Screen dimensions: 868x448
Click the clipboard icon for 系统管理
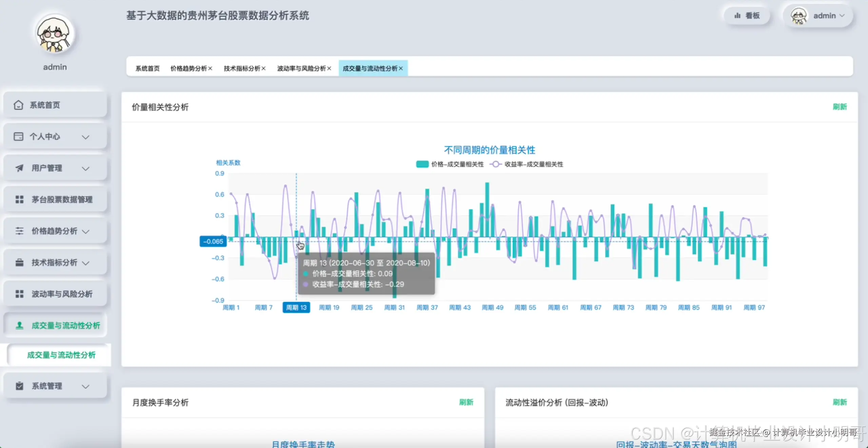click(x=19, y=386)
